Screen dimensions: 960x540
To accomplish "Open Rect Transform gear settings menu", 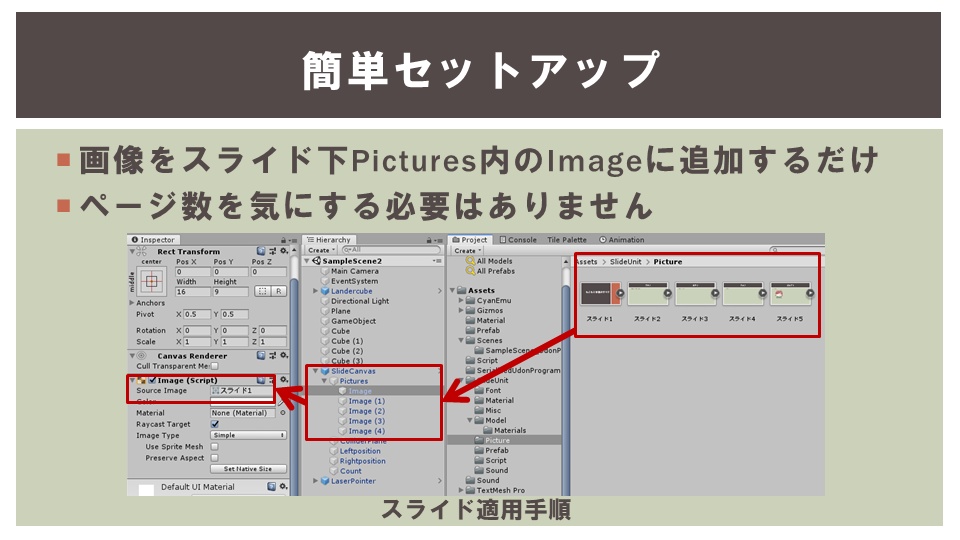I will tap(284, 251).
